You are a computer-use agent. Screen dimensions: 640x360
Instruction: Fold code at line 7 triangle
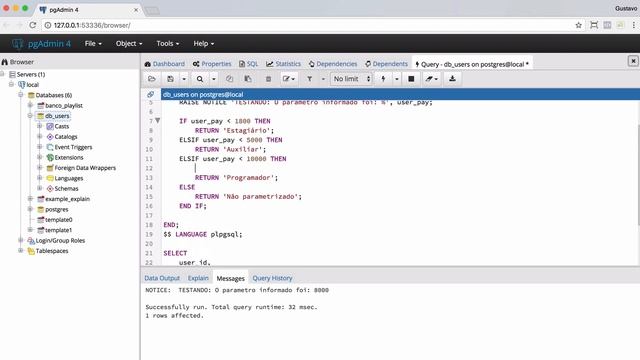[x=158, y=120]
